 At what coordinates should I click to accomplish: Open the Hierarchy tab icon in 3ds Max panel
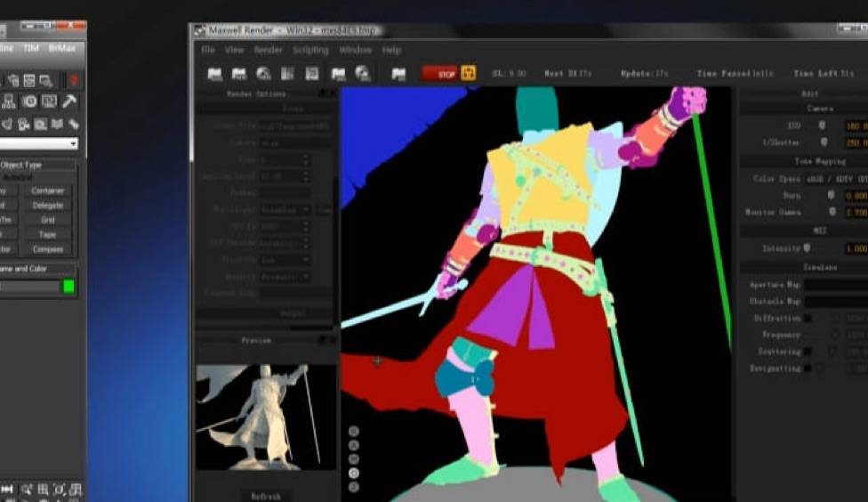pos(9,101)
